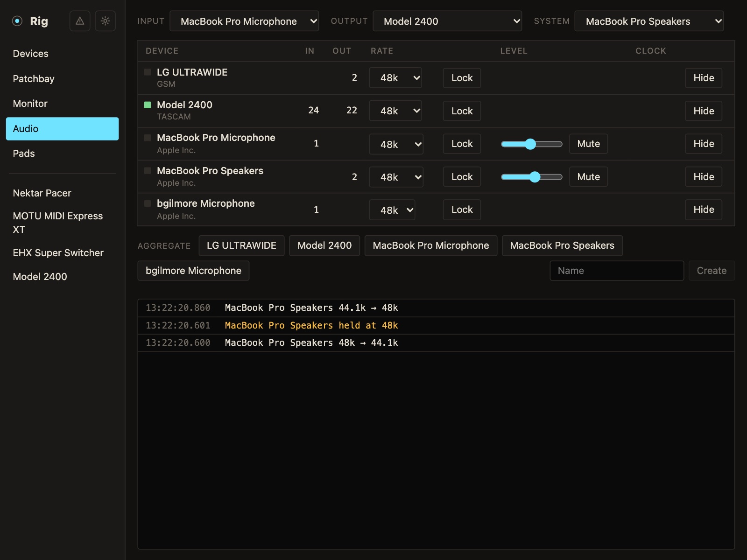Select Model 2400 in the sidebar

(x=62, y=277)
